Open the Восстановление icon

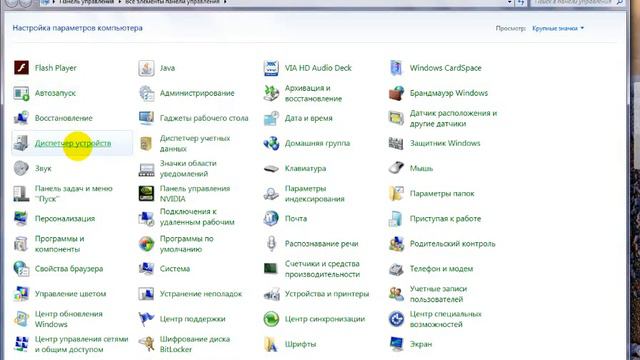[x=21, y=118]
